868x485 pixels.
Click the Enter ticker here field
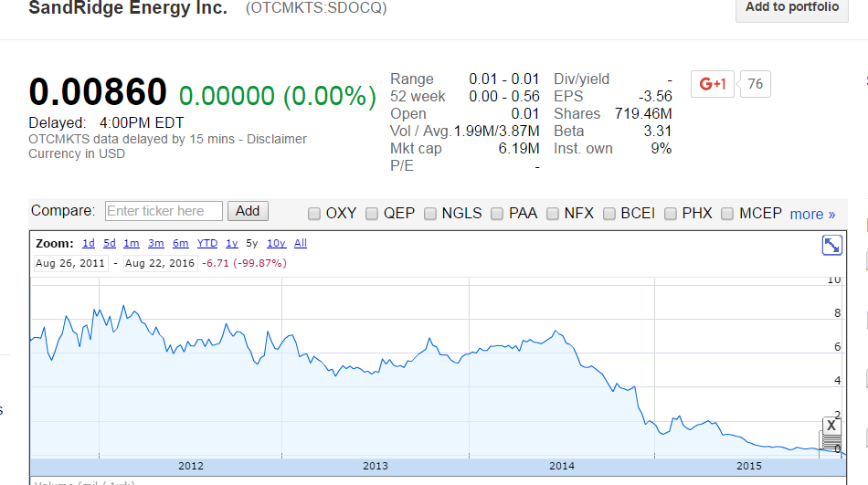[164, 211]
